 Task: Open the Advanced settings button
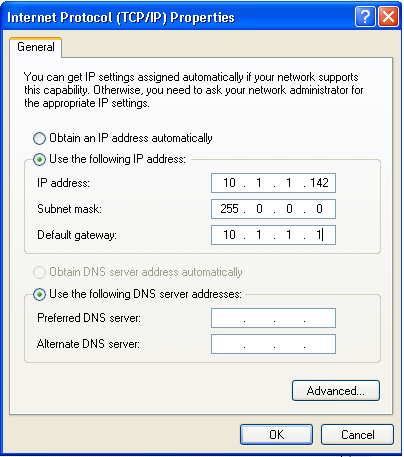pyautogui.click(x=336, y=390)
